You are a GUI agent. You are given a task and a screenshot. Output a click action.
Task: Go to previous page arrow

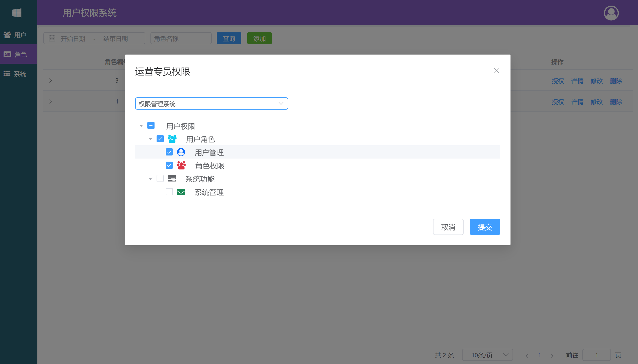click(527, 355)
